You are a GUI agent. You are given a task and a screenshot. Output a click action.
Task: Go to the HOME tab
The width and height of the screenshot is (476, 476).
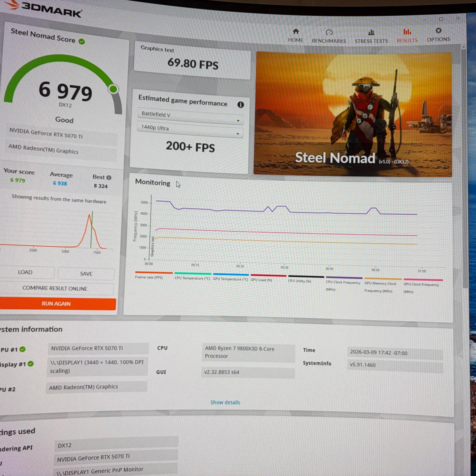296,40
